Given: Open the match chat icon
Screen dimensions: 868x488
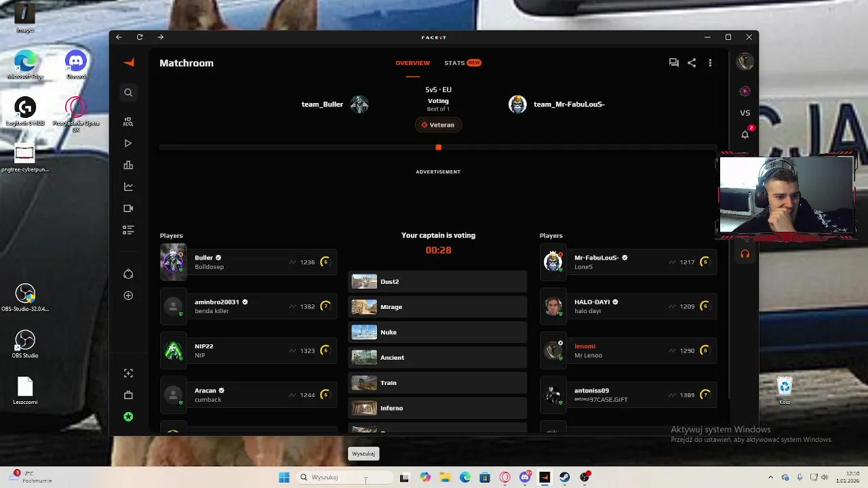Looking at the screenshot, I should pyautogui.click(x=673, y=62).
